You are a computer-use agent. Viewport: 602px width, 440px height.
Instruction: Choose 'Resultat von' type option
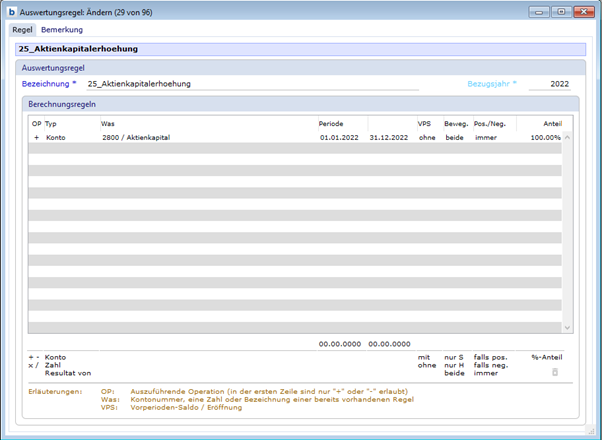(65, 373)
